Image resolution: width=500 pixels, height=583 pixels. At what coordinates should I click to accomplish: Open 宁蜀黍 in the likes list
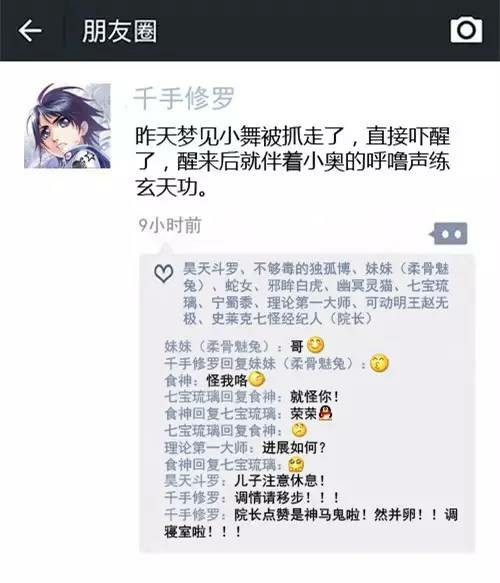pos(232,303)
